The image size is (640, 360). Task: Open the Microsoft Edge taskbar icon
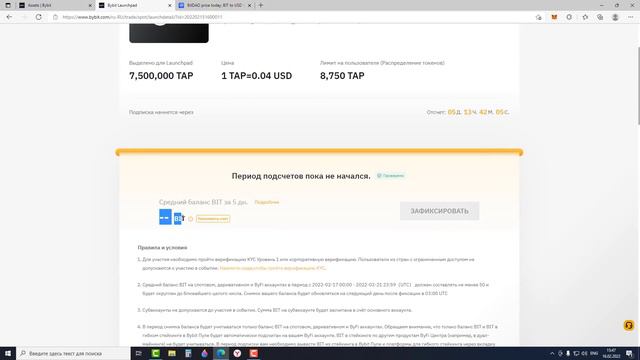pyautogui.click(x=221, y=353)
